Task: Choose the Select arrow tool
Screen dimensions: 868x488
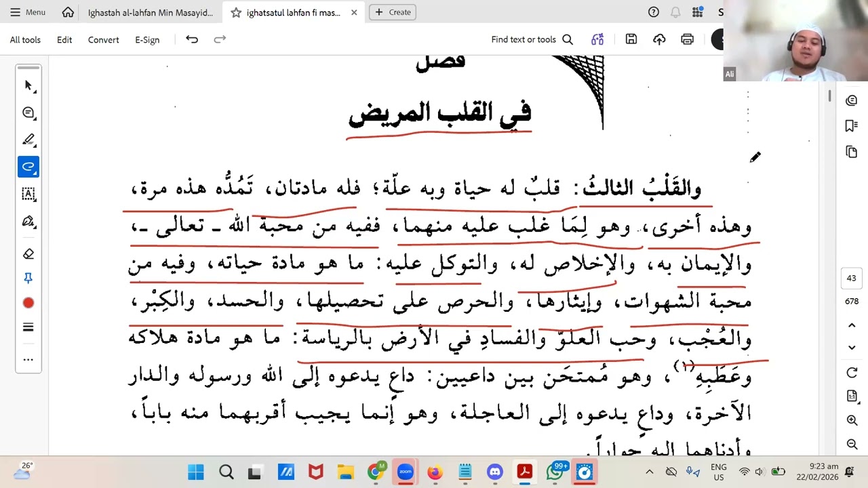Action: (x=28, y=85)
